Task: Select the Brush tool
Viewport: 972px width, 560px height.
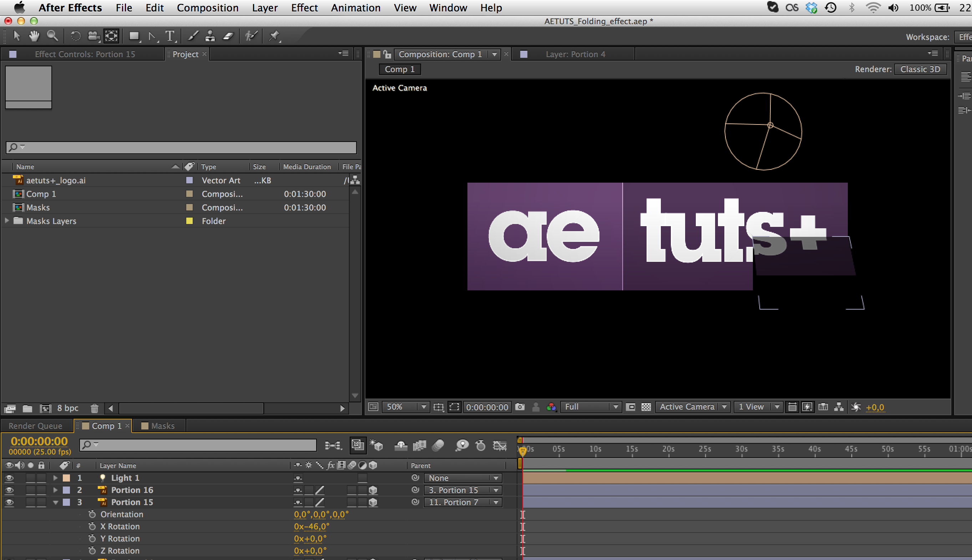Action: point(193,36)
